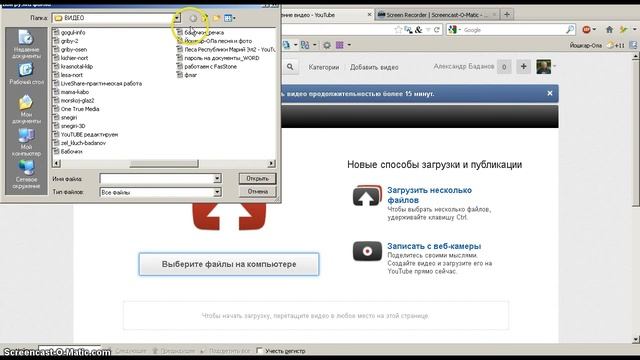Open the user avatar menu on YouTube

pyautogui.click(x=545, y=67)
